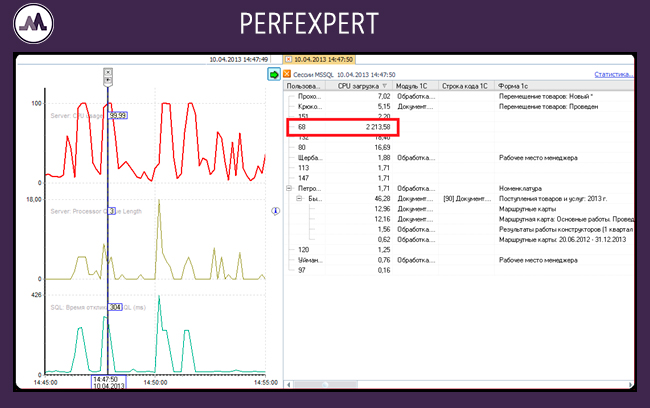Sort by CPU загрузка column header
Viewport: 650px width, 408px height.
[359, 86]
